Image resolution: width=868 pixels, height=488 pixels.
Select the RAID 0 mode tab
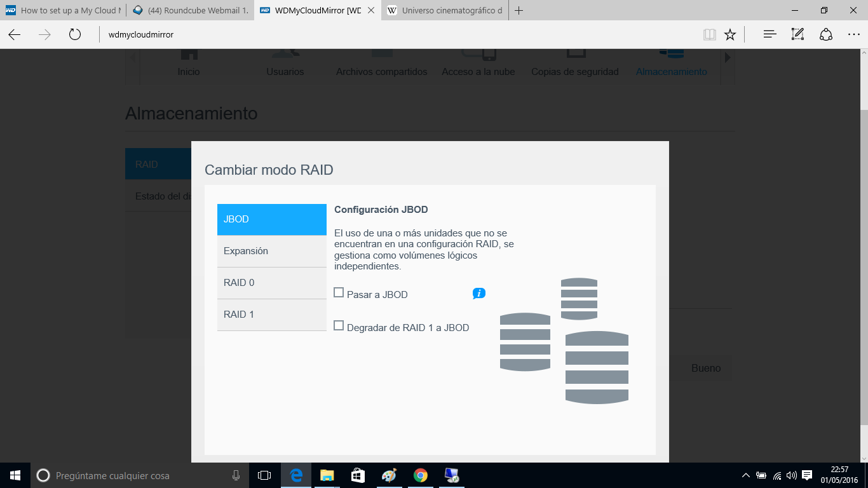pos(271,283)
